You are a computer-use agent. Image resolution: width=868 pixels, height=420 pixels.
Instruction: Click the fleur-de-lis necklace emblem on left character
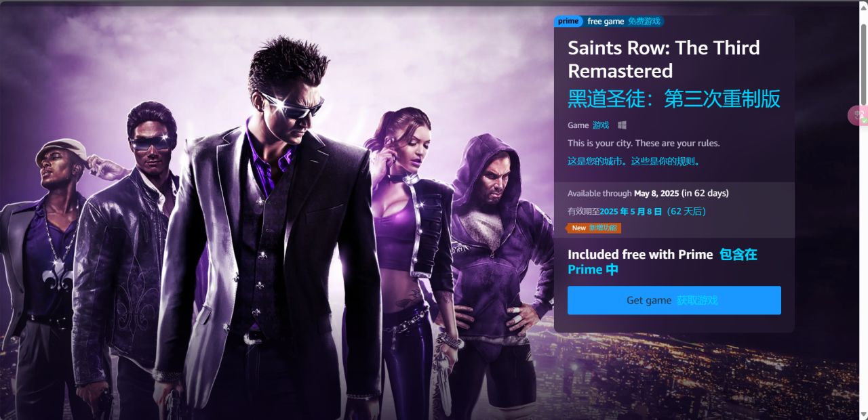(57, 277)
